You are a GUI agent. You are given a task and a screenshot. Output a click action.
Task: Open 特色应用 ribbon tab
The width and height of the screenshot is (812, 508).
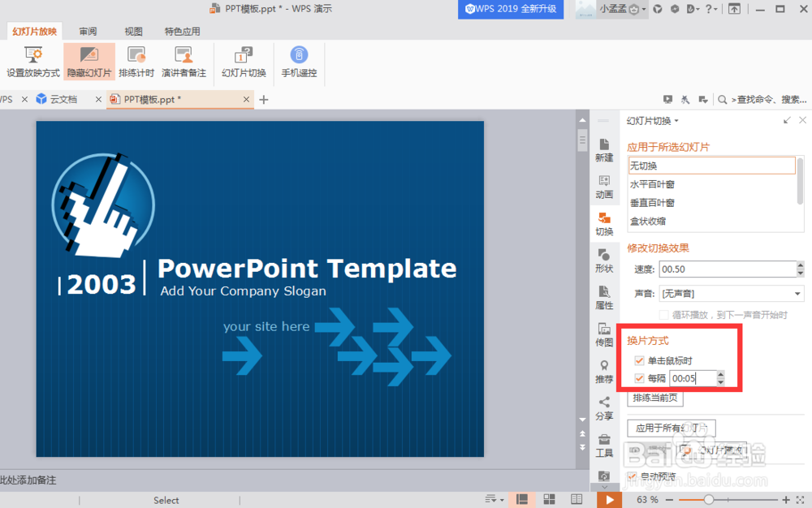182,32
